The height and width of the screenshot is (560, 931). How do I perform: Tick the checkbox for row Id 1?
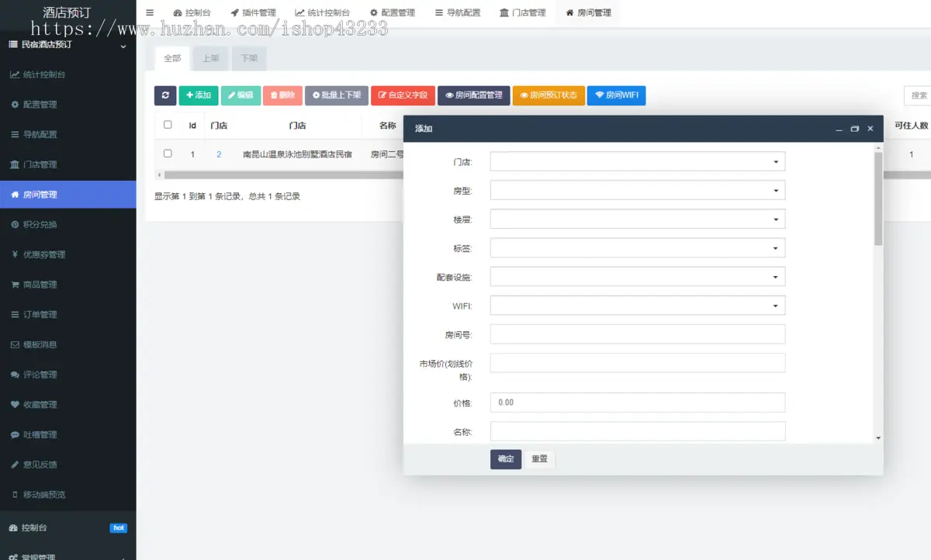tap(168, 154)
